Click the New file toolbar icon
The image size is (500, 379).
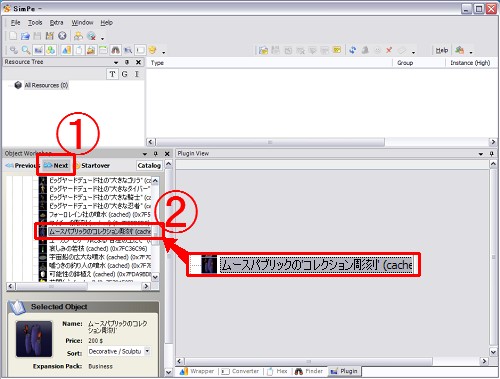point(13,36)
